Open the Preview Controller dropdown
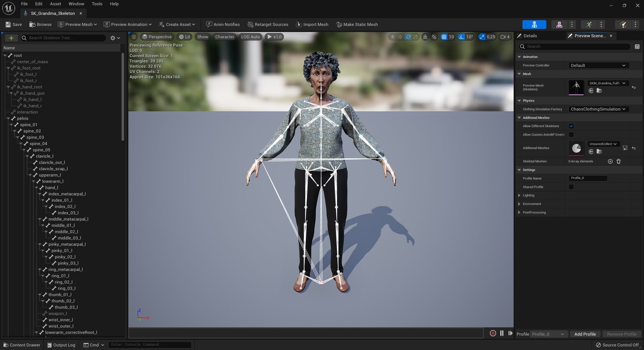Image resolution: width=644 pixels, height=350 pixels. coord(598,65)
